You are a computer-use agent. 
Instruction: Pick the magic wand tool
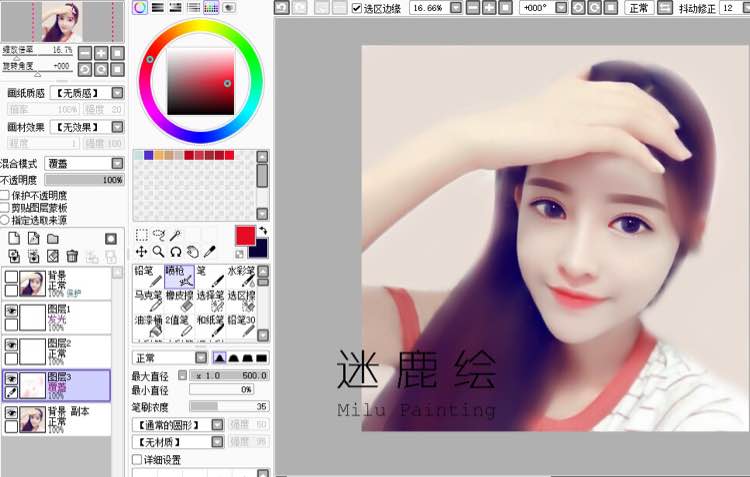(175, 235)
